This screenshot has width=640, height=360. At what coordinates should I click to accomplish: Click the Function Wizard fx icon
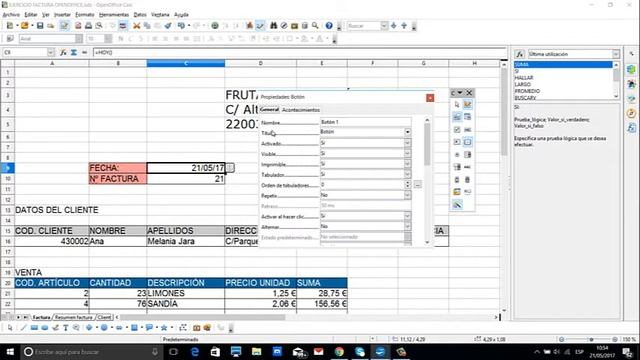coord(63,53)
